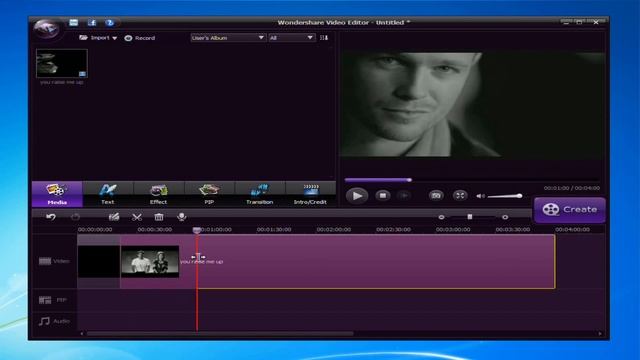Select the 'you raise me up' timeline clip
Viewport: 640px width, 360px height.
point(376,262)
